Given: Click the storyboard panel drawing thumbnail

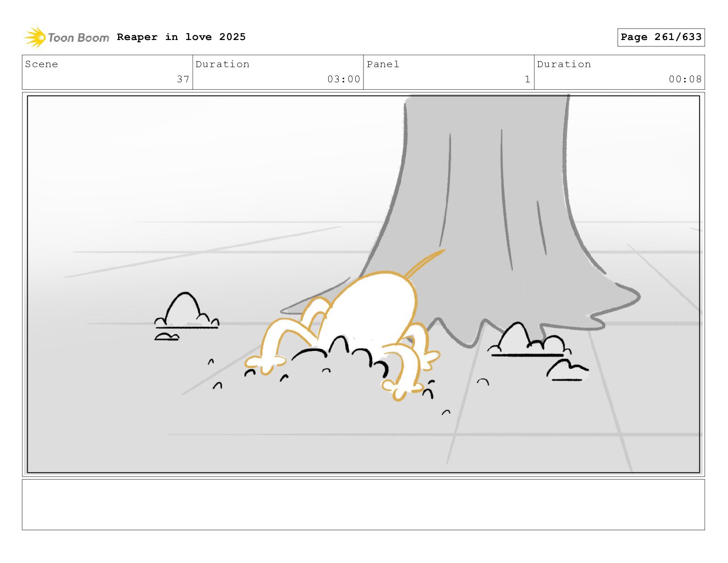Looking at the screenshot, I should point(364,284).
